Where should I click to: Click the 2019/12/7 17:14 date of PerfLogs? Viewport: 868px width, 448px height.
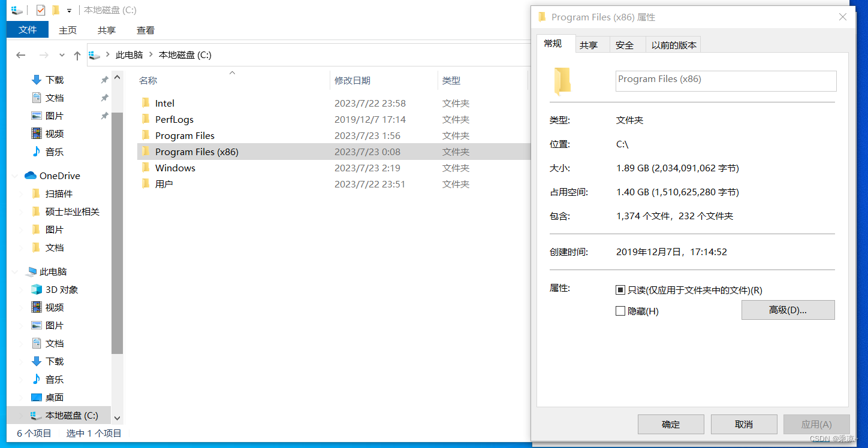(x=370, y=119)
